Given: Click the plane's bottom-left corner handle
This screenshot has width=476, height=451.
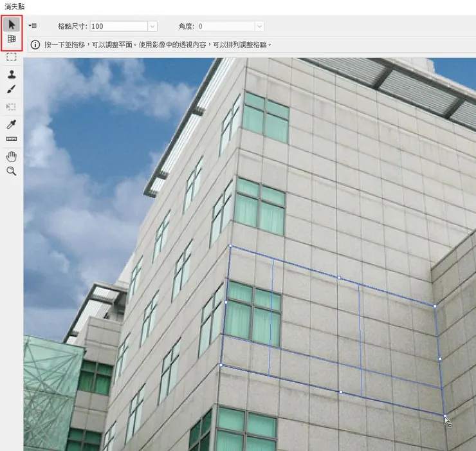Looking at the screenshot, I should pyautogui.click(x=221, y=365).
